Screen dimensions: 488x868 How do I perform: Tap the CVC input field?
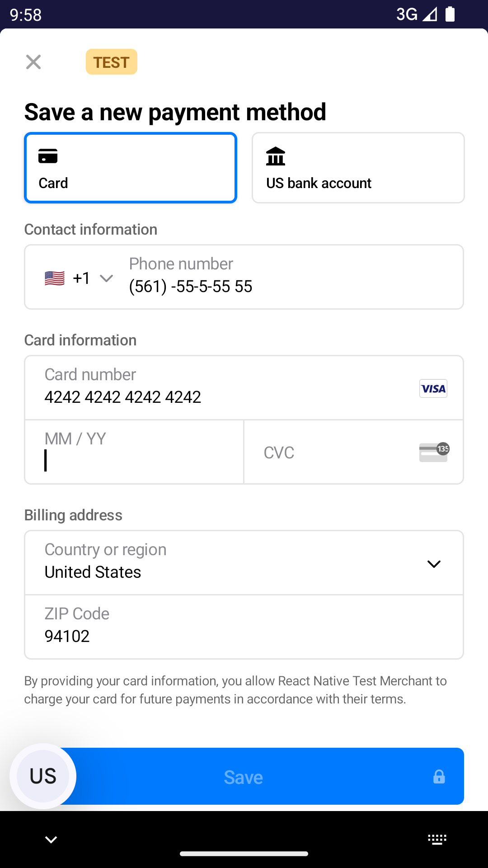coord(334,453)
